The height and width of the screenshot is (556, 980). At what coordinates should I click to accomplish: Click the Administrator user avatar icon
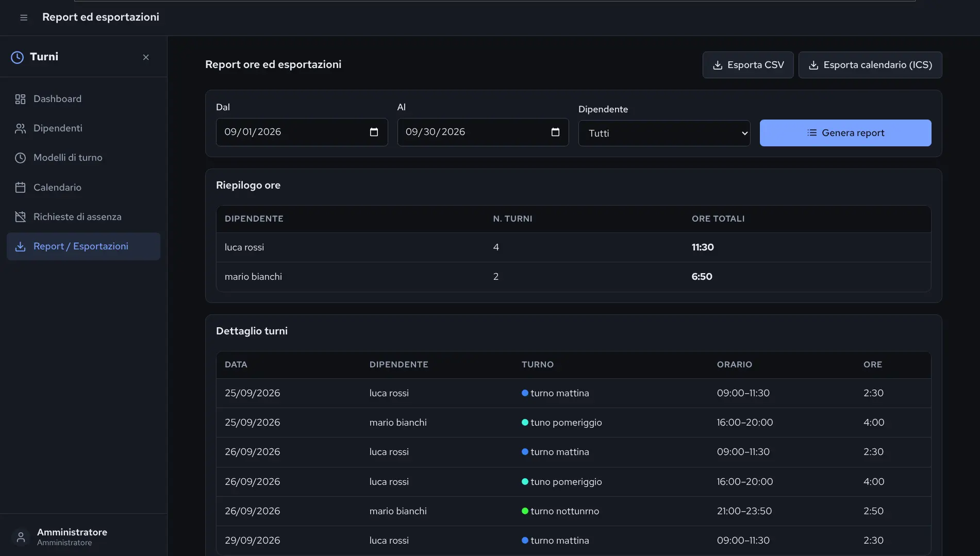coord(21,537)
